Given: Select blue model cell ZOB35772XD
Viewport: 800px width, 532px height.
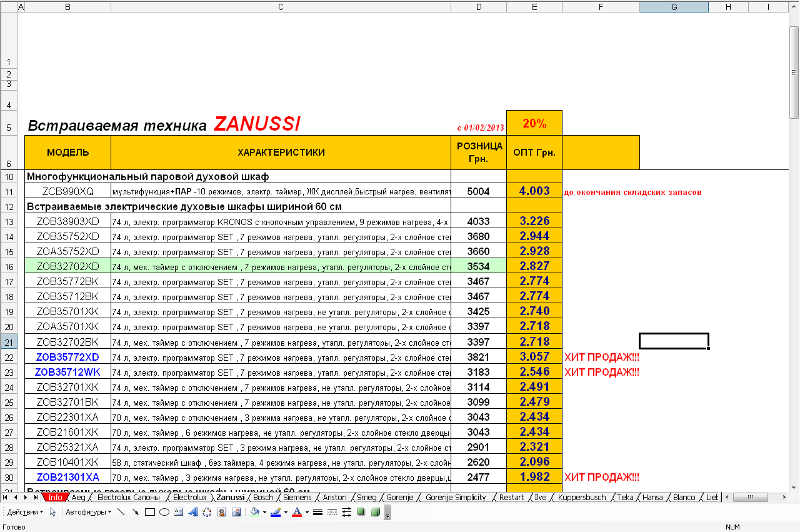Looking at the screenshot, I should (x=67, y=357).
